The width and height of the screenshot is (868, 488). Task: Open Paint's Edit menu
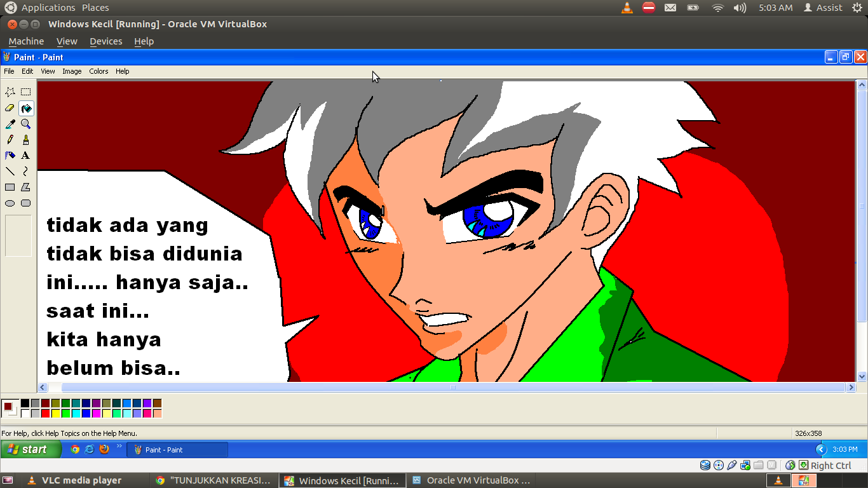27,71
